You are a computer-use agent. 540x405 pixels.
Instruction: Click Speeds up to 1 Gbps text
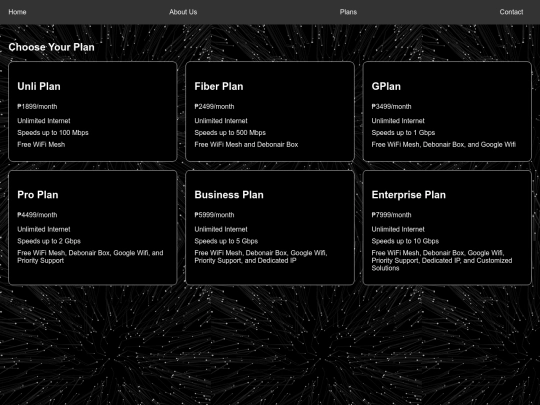point(403,133)
